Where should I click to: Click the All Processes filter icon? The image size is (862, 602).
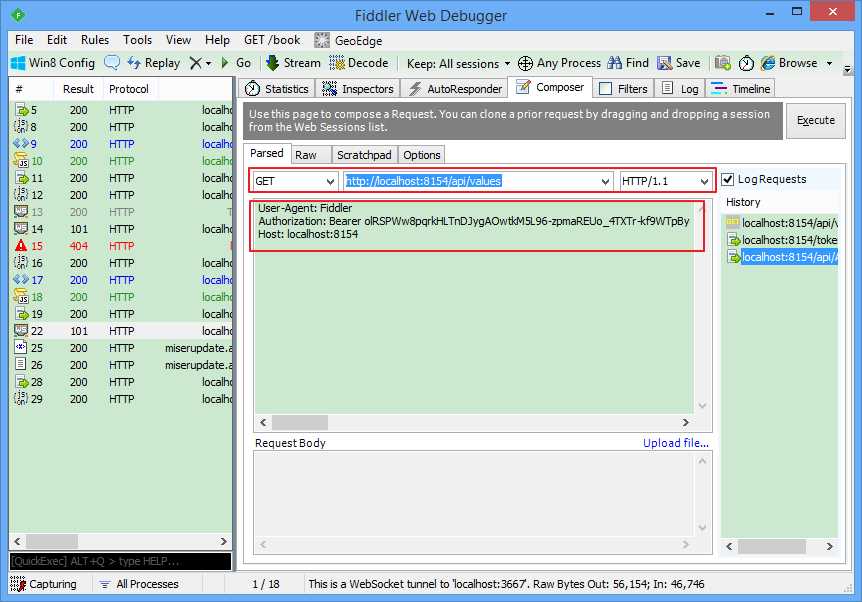pyautogui.click(x=104, y=584)
